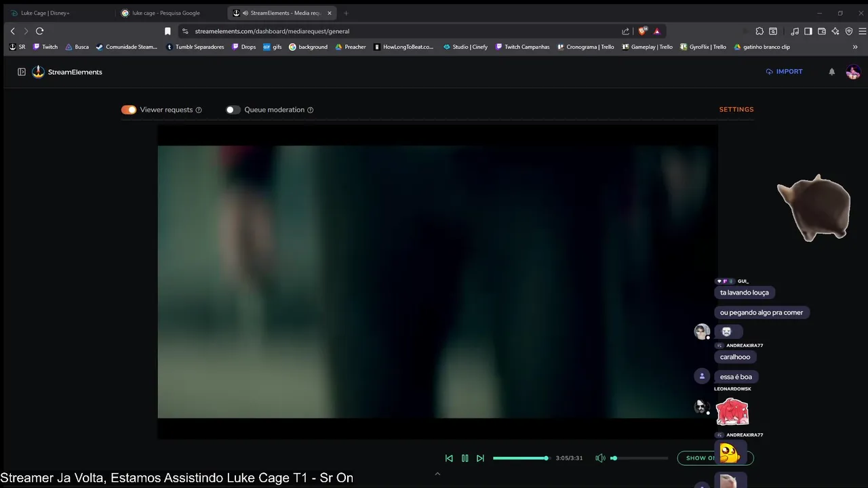Toggle the browser sidebar panel icon
Viewport: 868px width, 488px height.
point(808,31)
